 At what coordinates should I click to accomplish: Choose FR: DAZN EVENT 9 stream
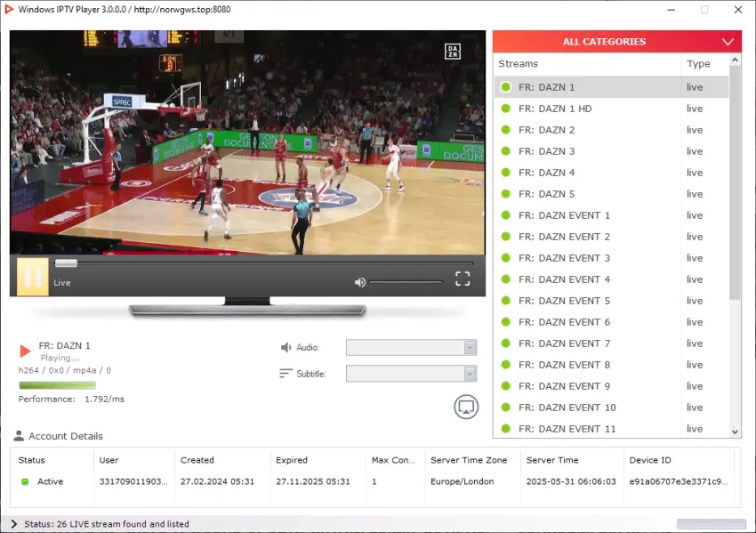coord(611,386)
